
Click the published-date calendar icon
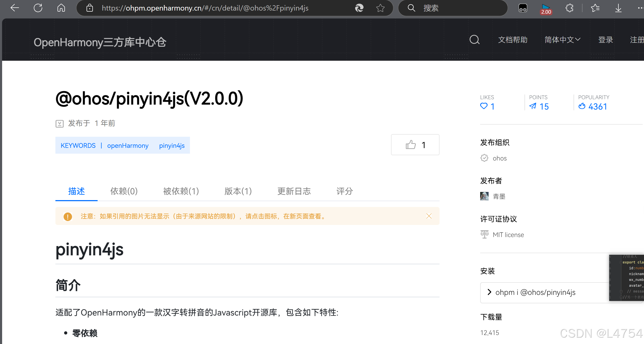click(60, 124)
